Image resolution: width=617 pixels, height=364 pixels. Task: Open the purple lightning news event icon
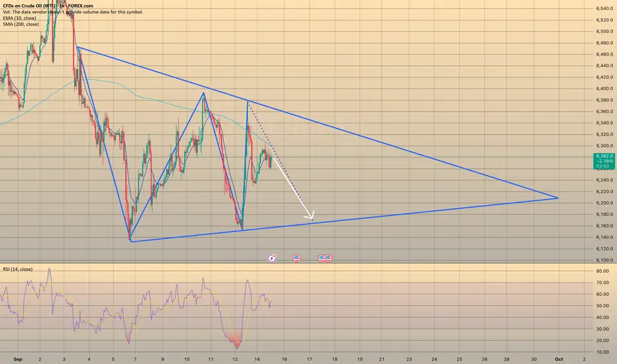(x=272, y=258)
